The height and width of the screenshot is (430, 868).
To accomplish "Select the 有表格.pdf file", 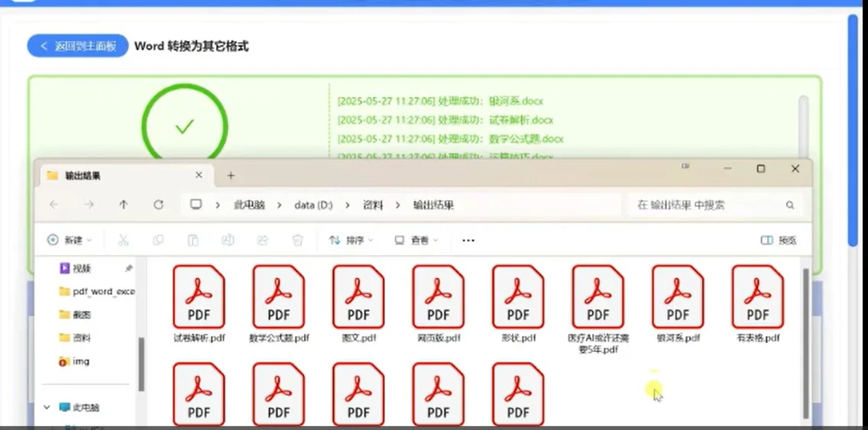I will (758, 303).
